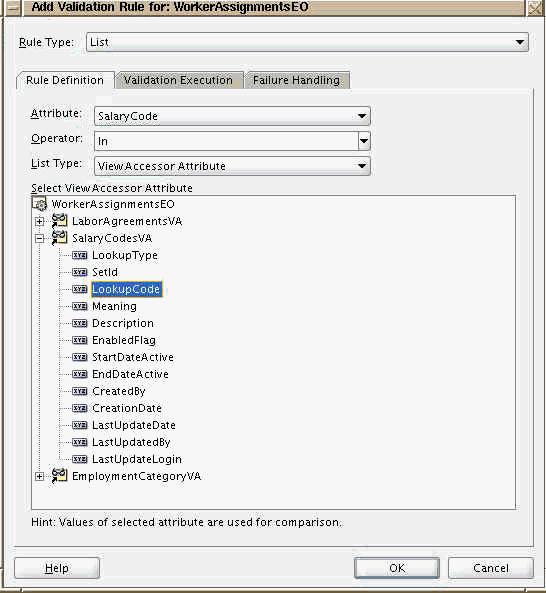Click the attribute icon beside LookupCode
The width and height of the screenshot is (546, 593).
coord(80,289)
